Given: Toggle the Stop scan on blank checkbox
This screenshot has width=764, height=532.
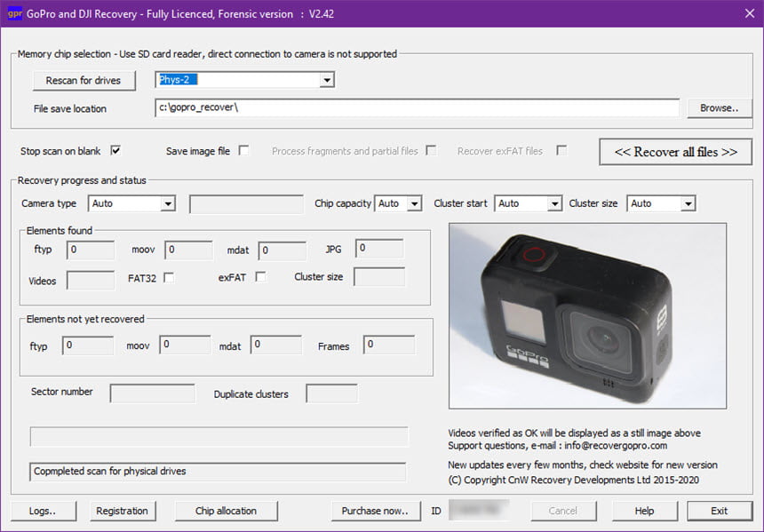Looking at the screenshot, I should click(115, 150).
